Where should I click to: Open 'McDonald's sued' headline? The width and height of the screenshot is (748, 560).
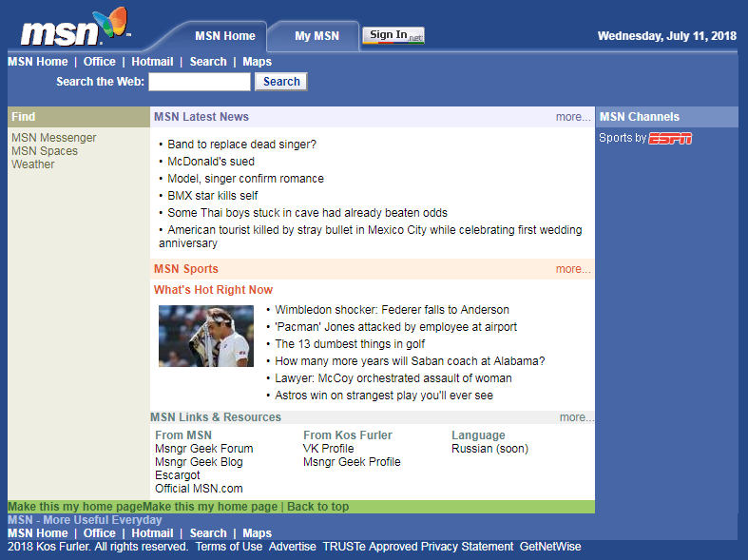pyautogui.click(x=211, y=162)
